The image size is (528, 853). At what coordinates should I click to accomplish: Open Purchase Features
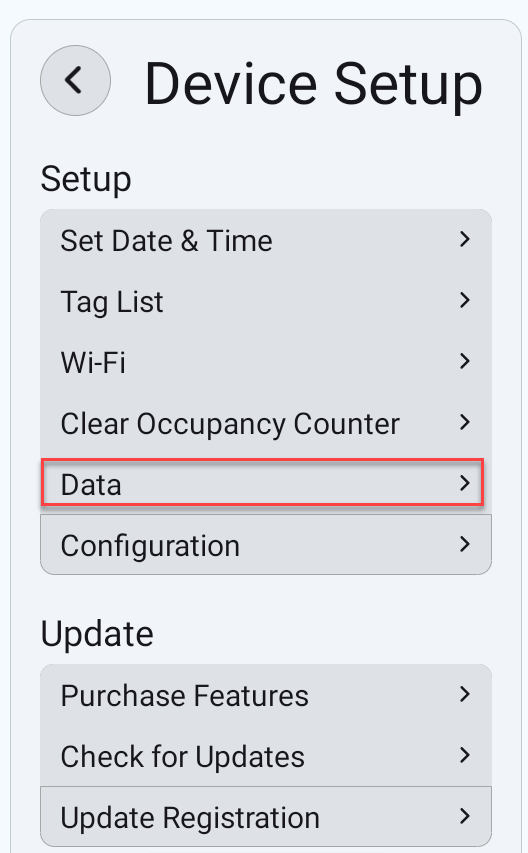click(266, 695)
